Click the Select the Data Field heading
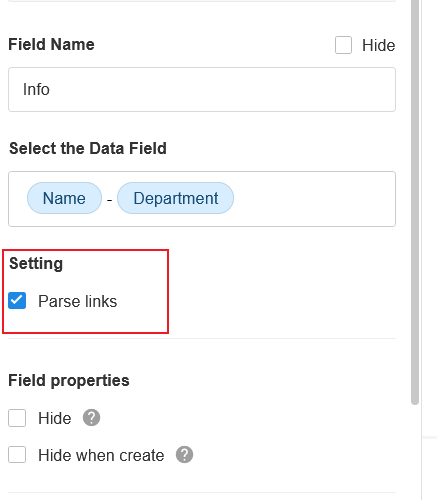437x500 pixels. click(x=88, y=148)
